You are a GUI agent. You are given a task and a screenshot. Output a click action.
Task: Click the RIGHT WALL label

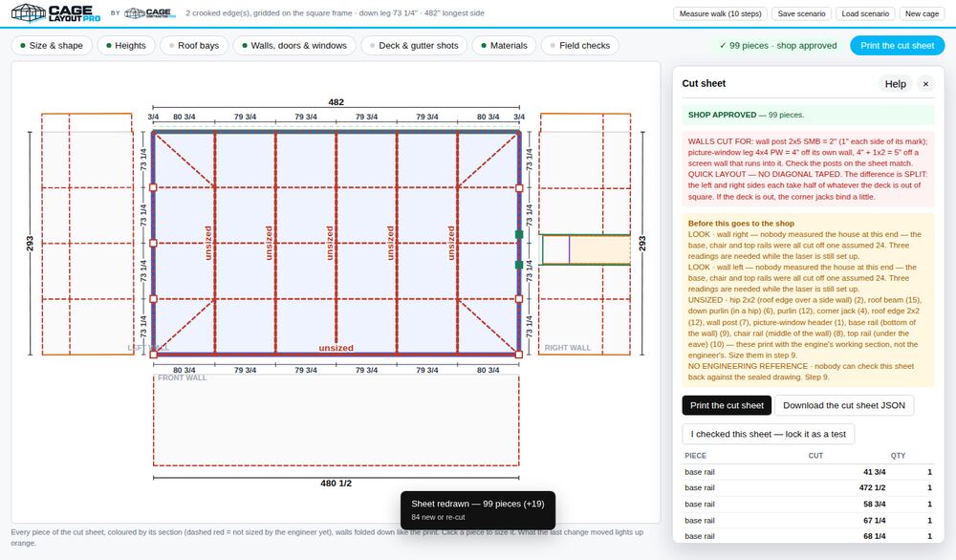point(567,347)
